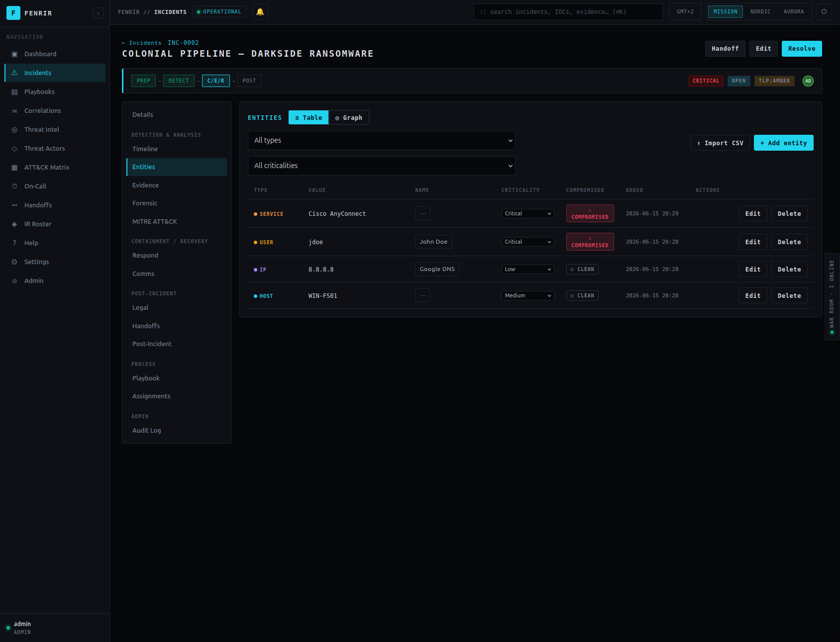Open the All criticalities filter dropdown
The image size is (840, 642).
point(382,166)
